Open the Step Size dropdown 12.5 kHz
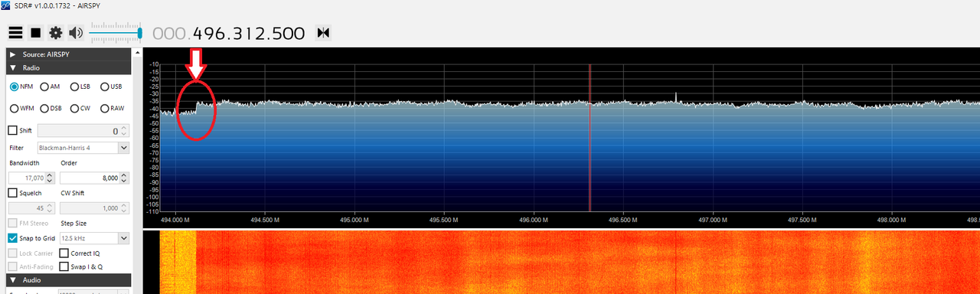980x294 pixels. pos(94,238)
